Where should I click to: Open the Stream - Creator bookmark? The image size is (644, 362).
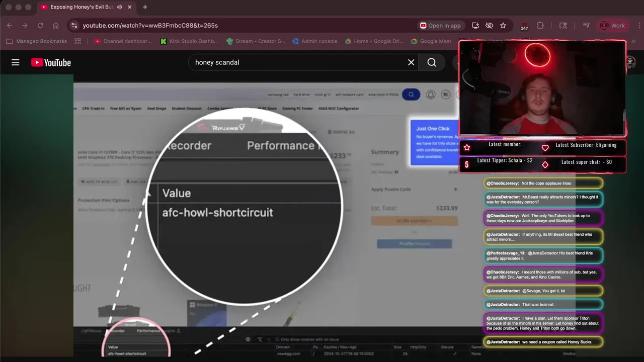[256, 41]
